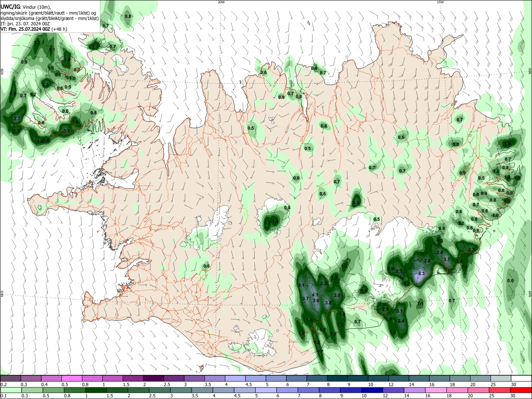Pick the navy blue swatch labeled 10 in lower legend
The width and height of the screenshot is (532, 399).
coord(372,390)
